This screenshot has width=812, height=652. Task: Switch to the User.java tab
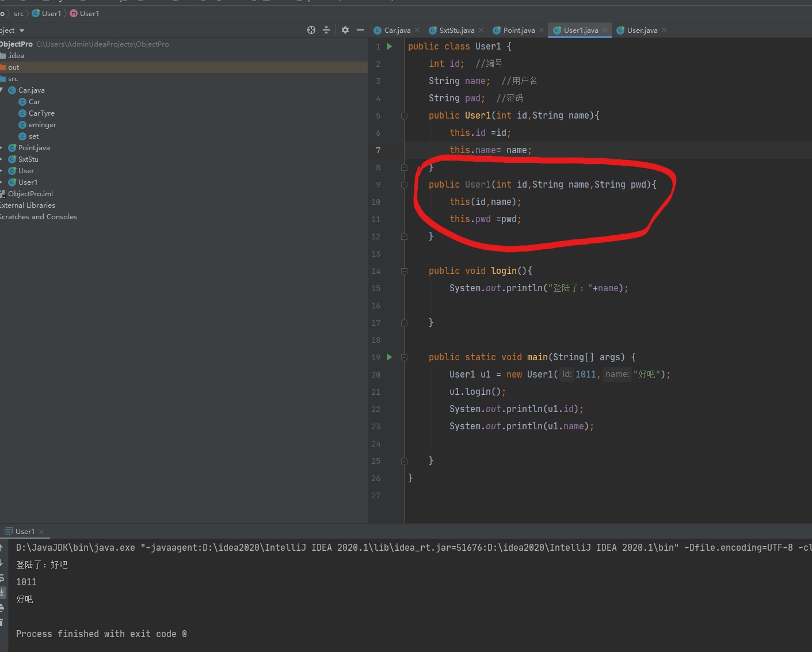(x=642, y=30)
